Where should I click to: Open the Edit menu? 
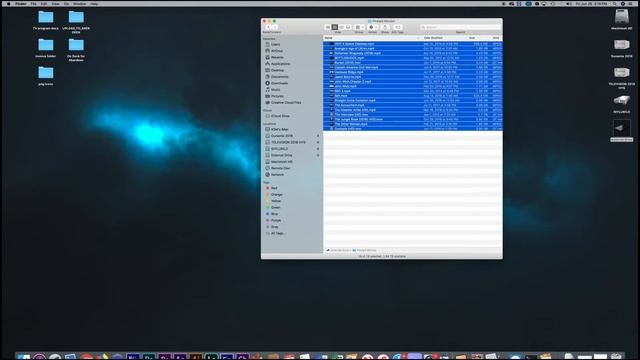point(44,4)
